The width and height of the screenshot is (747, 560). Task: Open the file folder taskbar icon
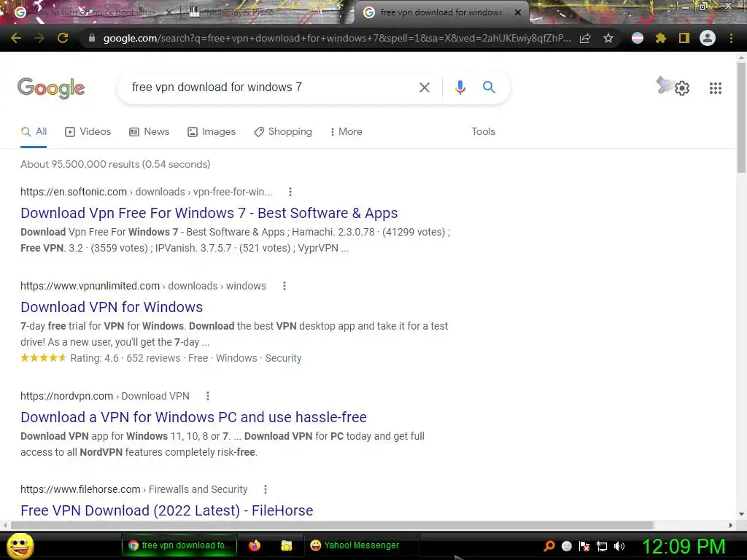click(286, 545)
